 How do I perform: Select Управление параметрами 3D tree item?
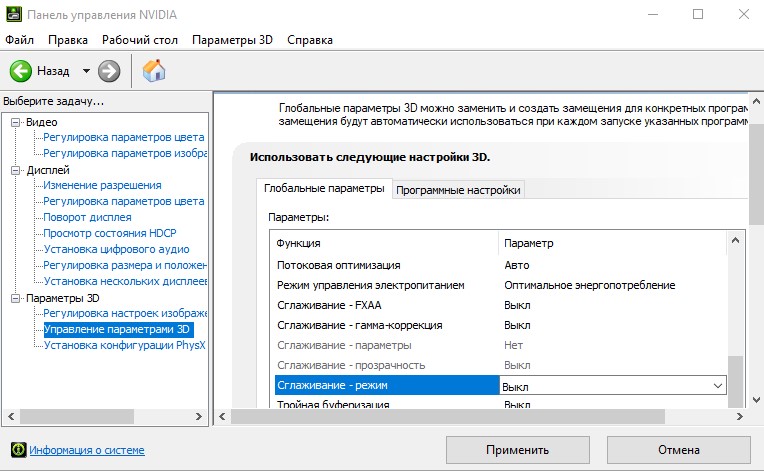[117, 330]
